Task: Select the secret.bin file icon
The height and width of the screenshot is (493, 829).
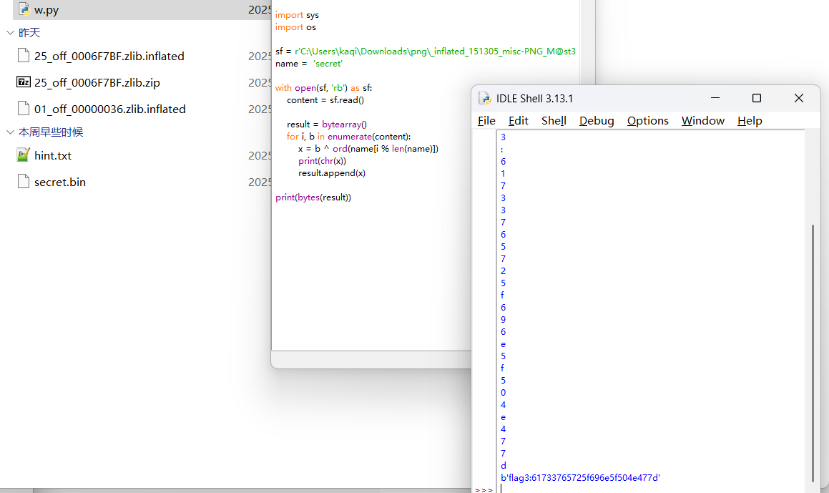Action: click(24, 182)
